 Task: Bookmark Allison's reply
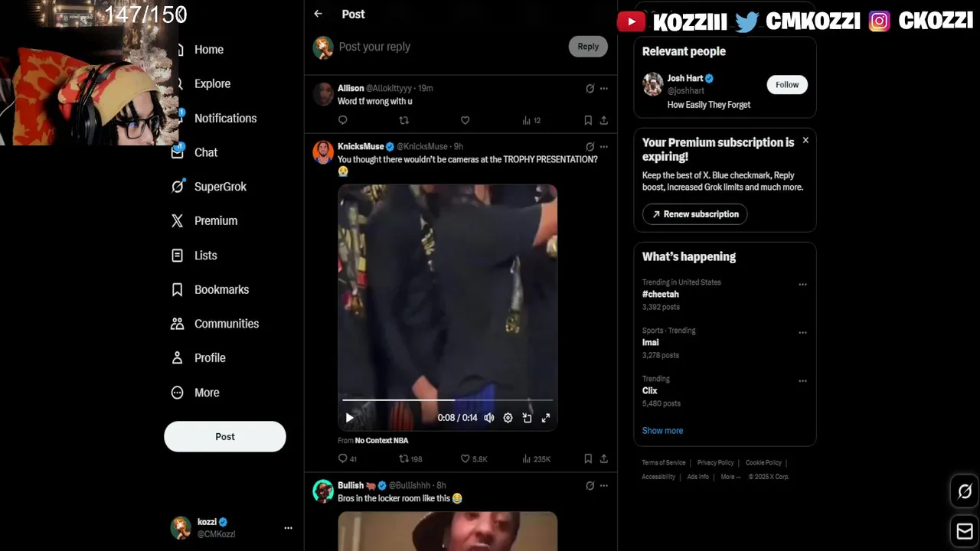coord(588,120)
